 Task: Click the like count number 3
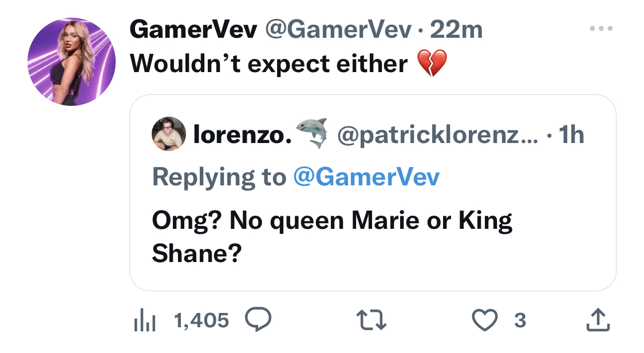pos(520,320)
